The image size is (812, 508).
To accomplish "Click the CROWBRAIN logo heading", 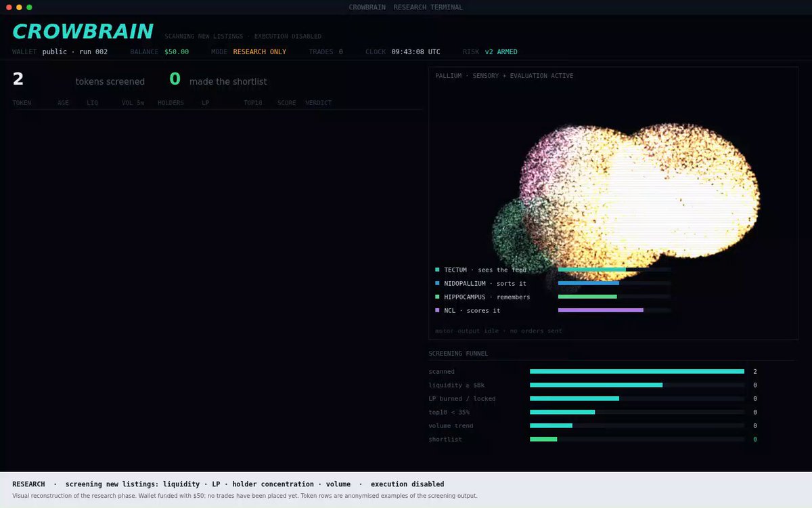I will [83, 31].
